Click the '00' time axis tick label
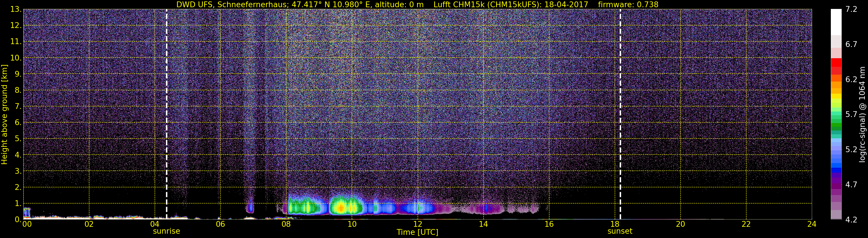Viewport: 868px width, 238px height. (27, 224)
